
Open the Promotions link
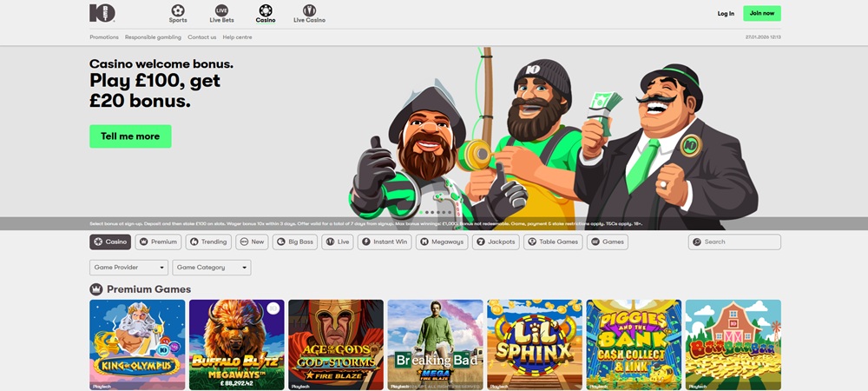(x=104, y=37)
